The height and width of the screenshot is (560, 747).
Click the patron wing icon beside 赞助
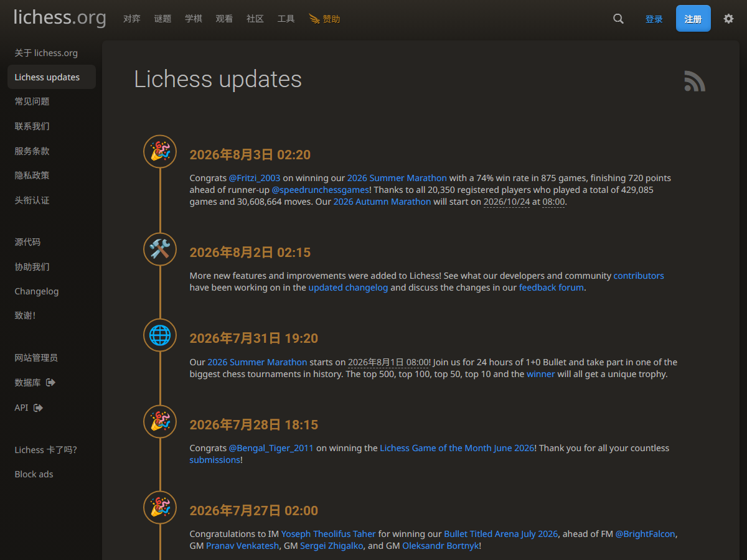pyautogui.click(x=314, y=19)
